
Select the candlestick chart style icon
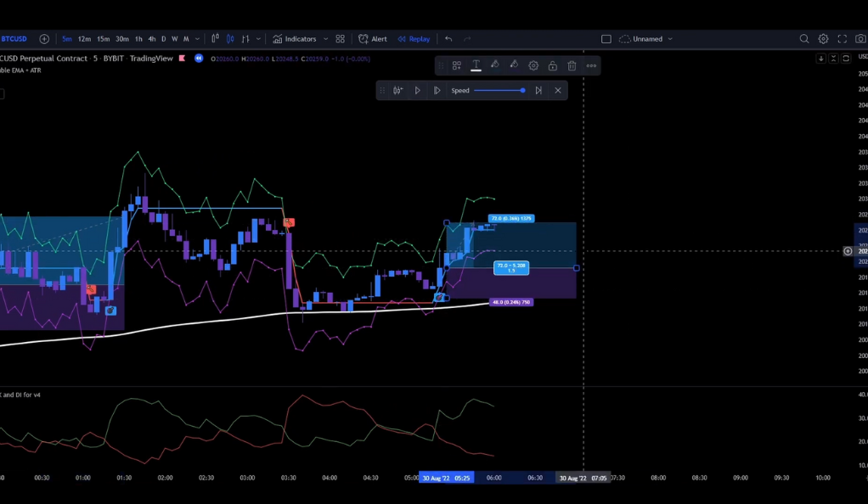(x=230, y=39)
